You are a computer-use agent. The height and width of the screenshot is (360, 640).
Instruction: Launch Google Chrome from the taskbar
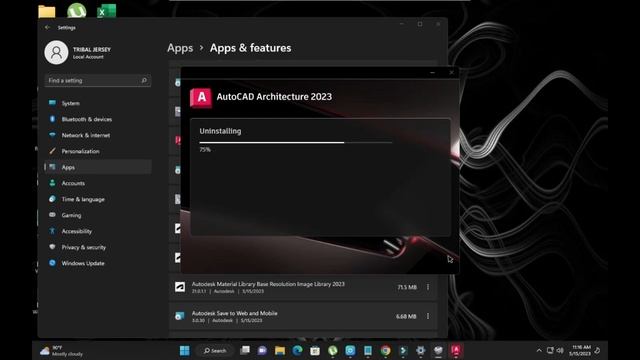coord(385,351)
